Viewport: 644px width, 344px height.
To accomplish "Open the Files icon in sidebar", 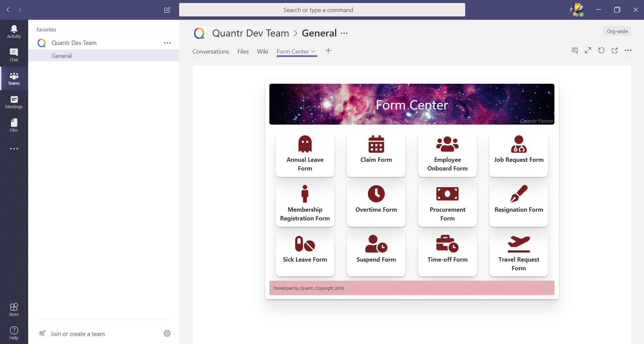I will 14,125.
